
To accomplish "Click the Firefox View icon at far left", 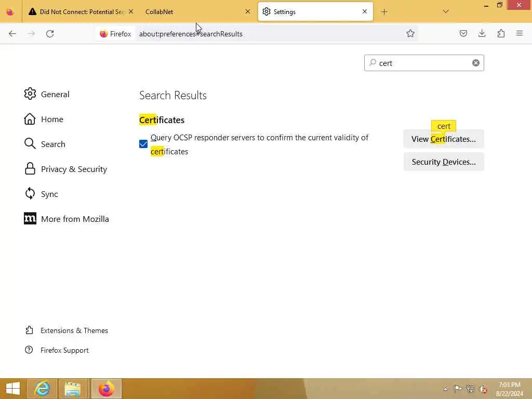I will point(10,12).
